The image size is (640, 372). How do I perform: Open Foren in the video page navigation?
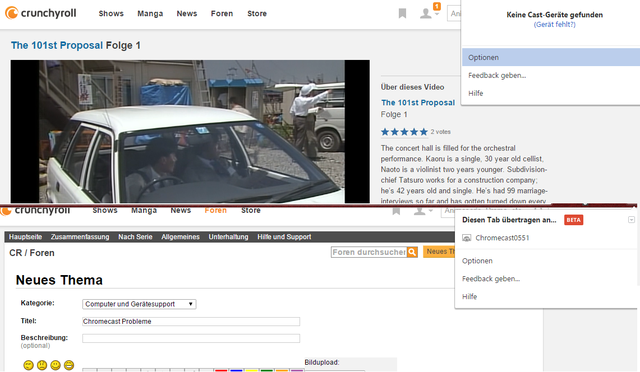coord(222,13)
